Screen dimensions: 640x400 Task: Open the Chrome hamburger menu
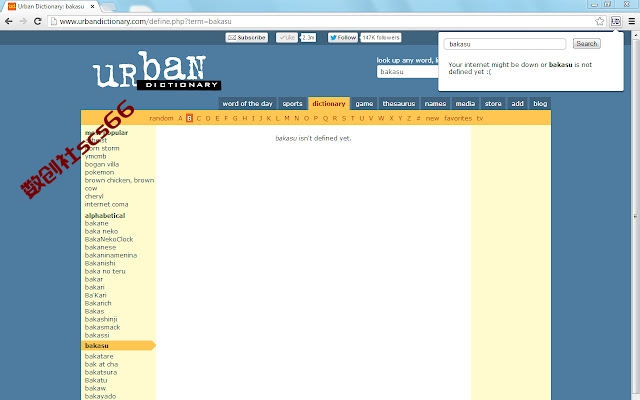click(631, 21)
